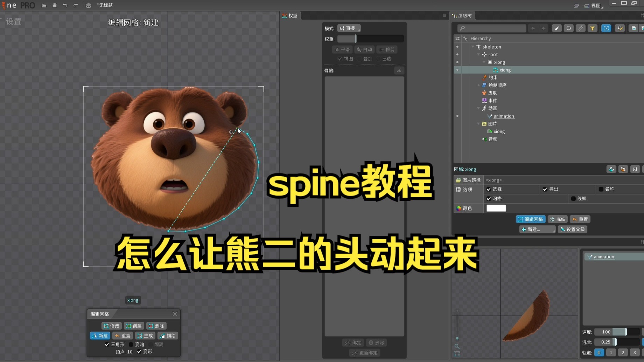Click the 修改 mesh button

(x=112, y=326)
